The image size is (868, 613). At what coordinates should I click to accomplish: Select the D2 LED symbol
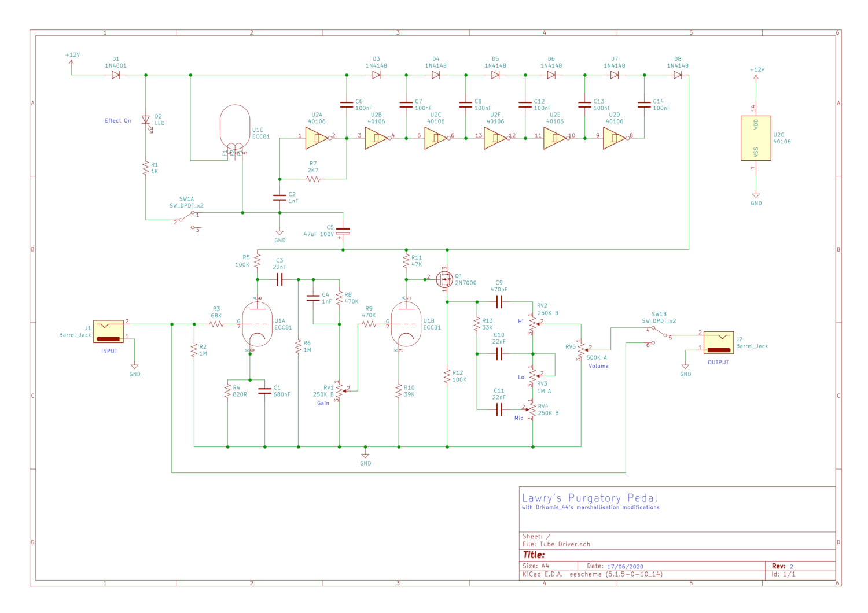[146, 120]
